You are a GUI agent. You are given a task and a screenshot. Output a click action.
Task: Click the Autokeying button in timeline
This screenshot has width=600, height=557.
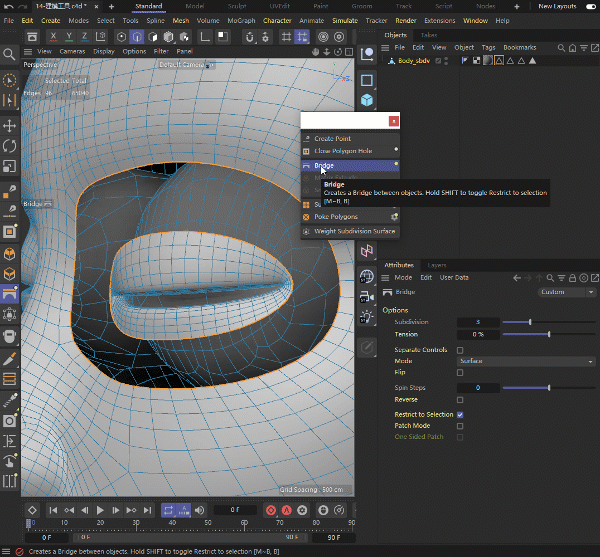(x=287, y=510)
